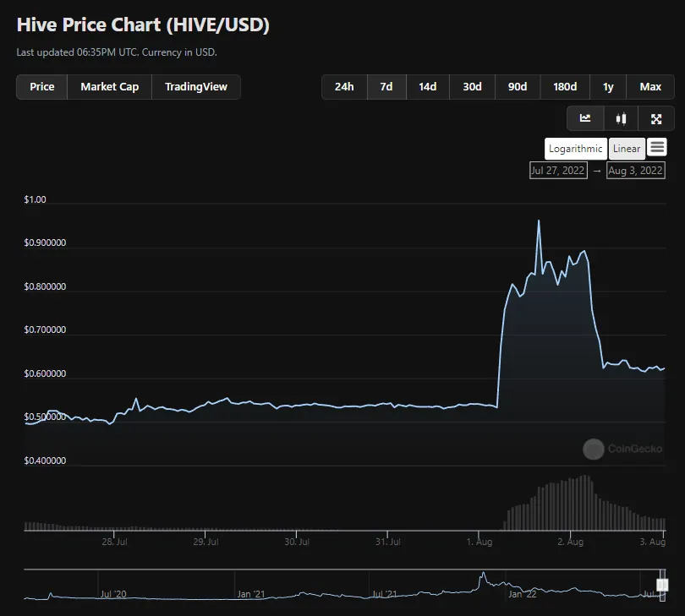The height and width of the screenshot is (616, 685).
Task: Click the $0.700000 axis label
Action: point(45,330)
